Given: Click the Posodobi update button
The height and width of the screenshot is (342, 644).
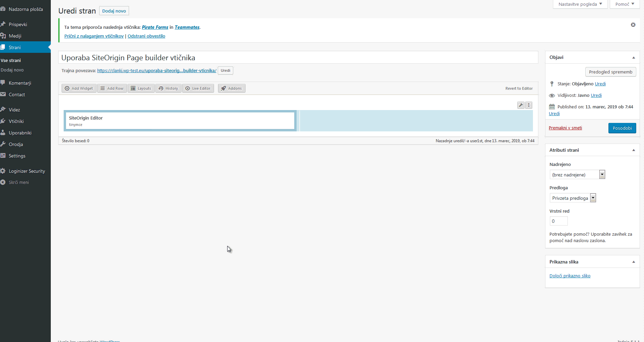Looking at the screenshot, I should (x=622, y=128).
